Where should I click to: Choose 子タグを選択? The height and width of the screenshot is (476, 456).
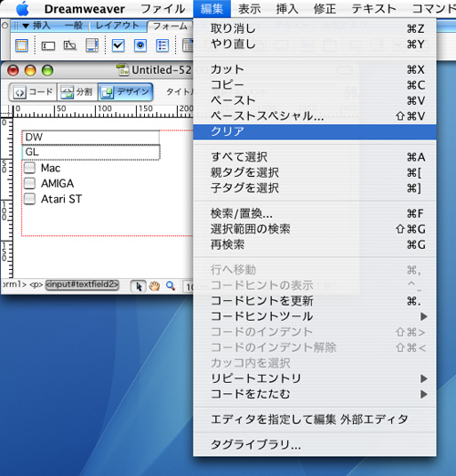pos(315,188)
